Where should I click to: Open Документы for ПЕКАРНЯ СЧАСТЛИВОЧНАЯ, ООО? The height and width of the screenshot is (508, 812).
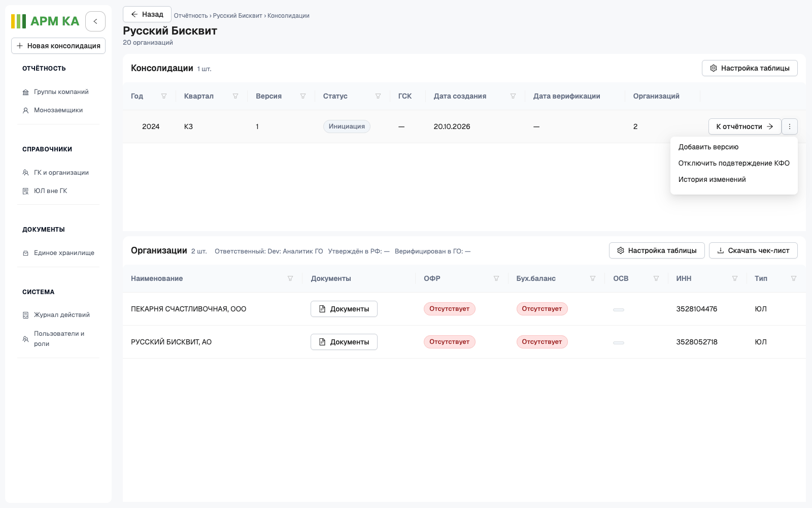click(344, 309)
